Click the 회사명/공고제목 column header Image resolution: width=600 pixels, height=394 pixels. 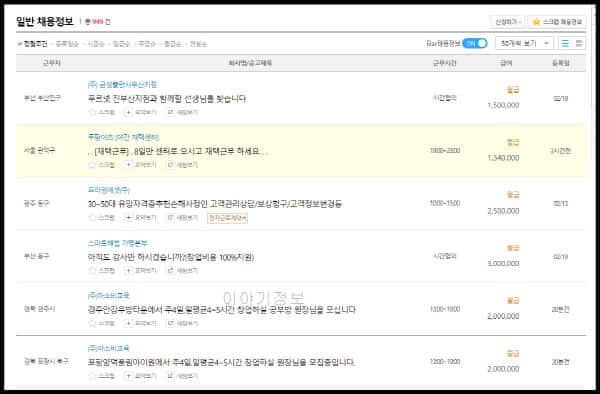[x=250, y=63]
